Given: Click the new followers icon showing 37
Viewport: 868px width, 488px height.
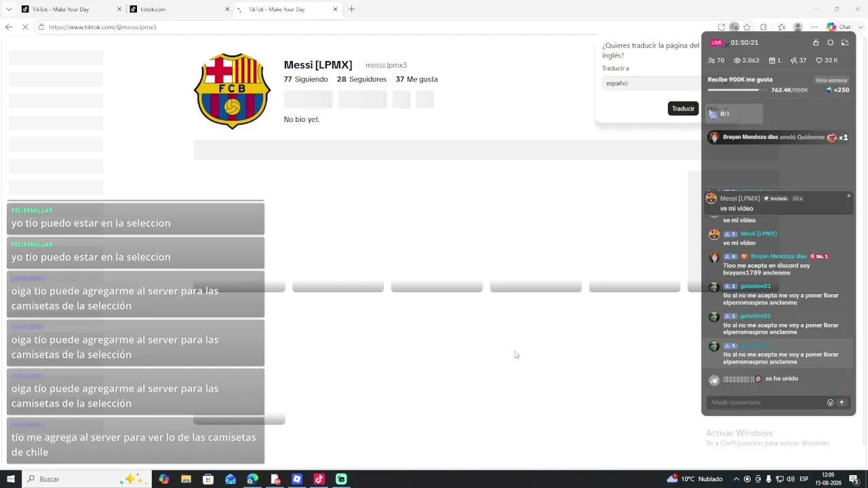Looking at the screenshot, I should [x=793, y=60].
